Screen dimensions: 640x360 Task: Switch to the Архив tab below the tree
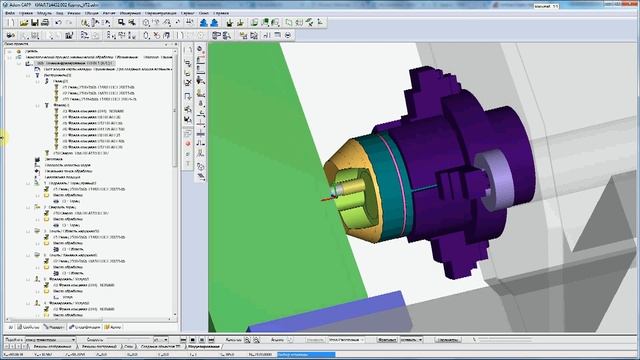pos(113,327)
